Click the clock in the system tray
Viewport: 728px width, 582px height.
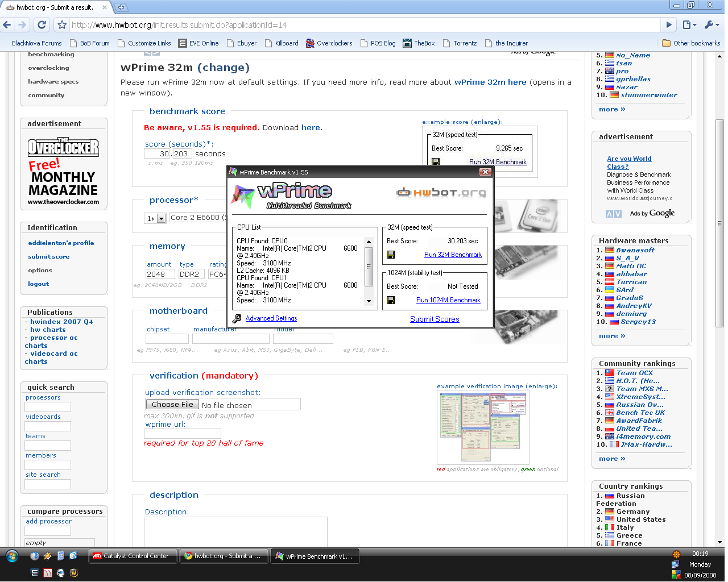[700, 554]
